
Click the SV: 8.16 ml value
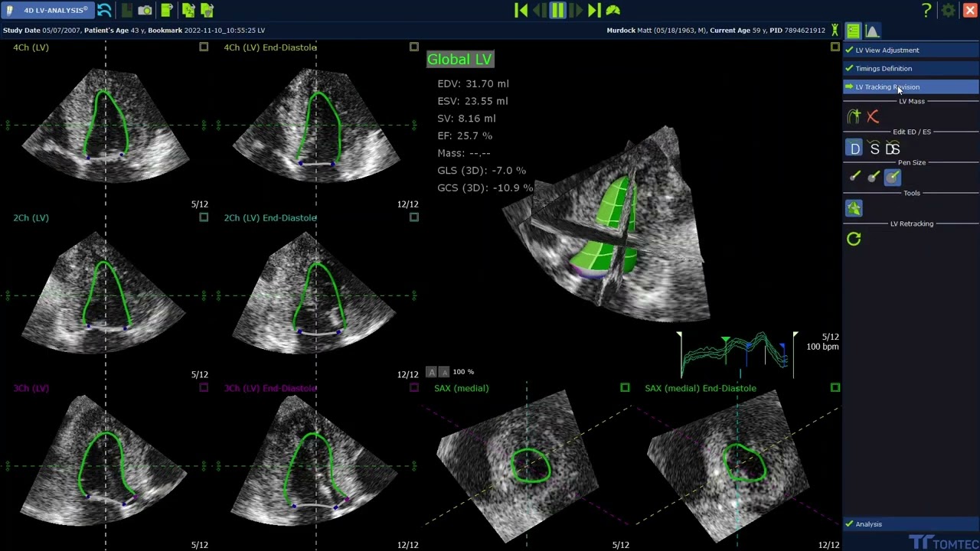[466, 119]
